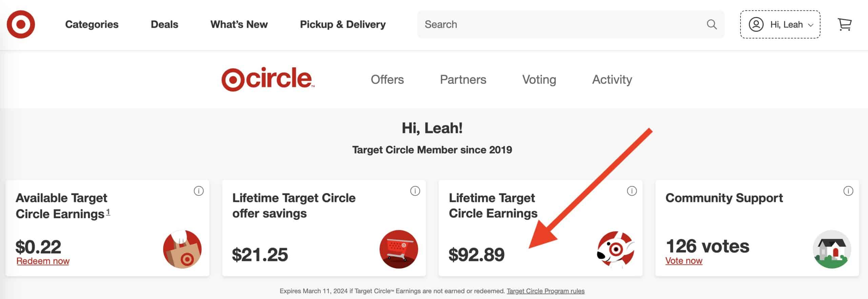Viewport: 868px width, 299px height.
Task: Open the Categories menu
Action: tap(92, 24)
